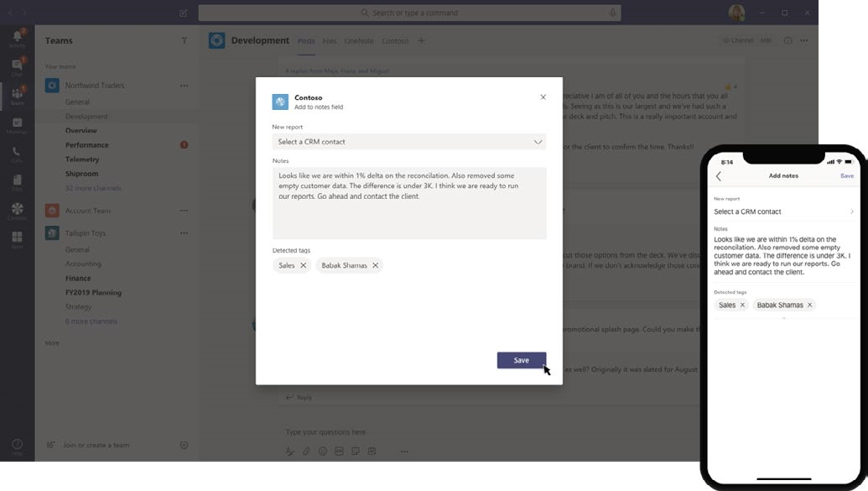Open the General channel under Northwind Traders

click(x=77, y=102)
